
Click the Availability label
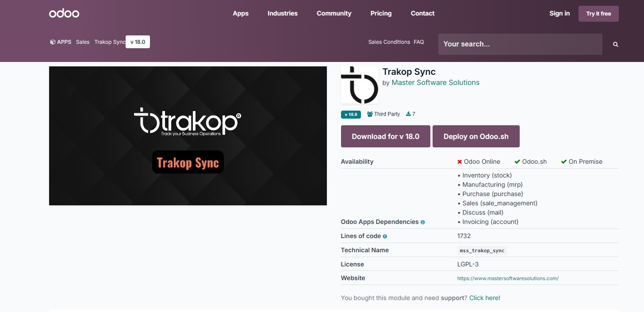click(357, 162)
